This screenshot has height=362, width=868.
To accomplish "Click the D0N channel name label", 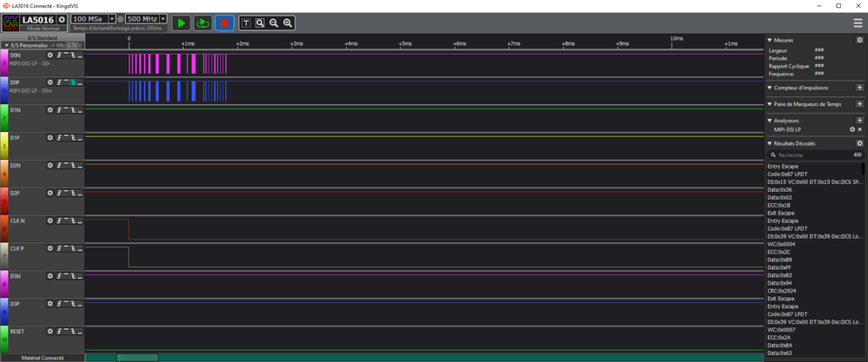I will point(16,56).
